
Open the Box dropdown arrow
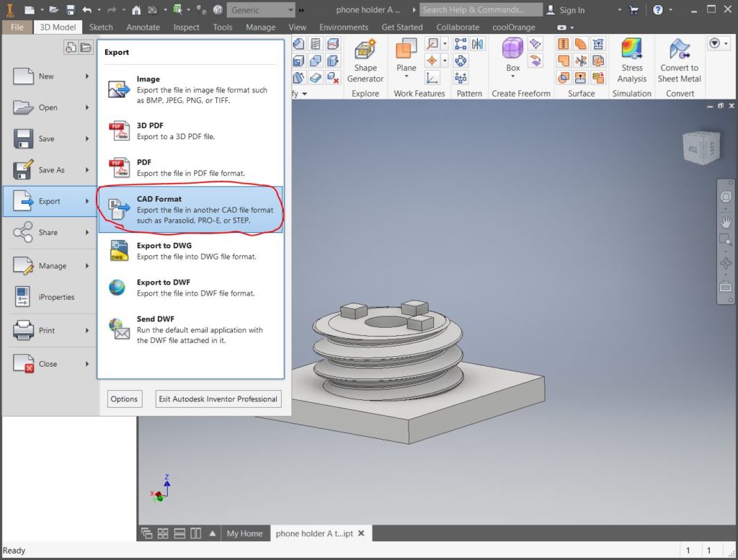click(512, 76)
